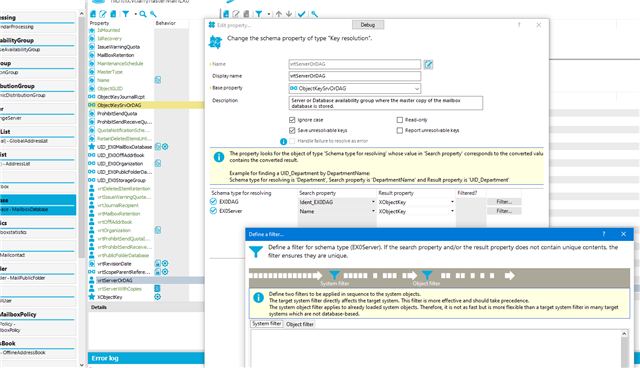Close the Define a filter dialog
640x368 pixels.
tap(623, 234)
